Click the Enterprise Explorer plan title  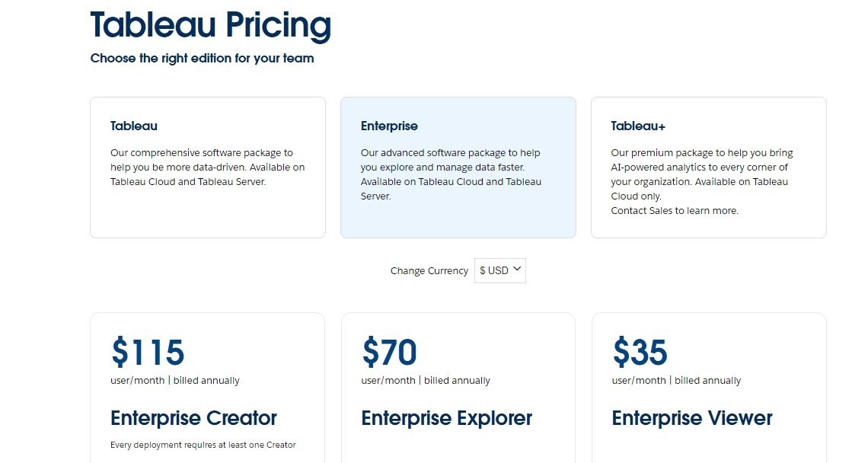point(446,418)
